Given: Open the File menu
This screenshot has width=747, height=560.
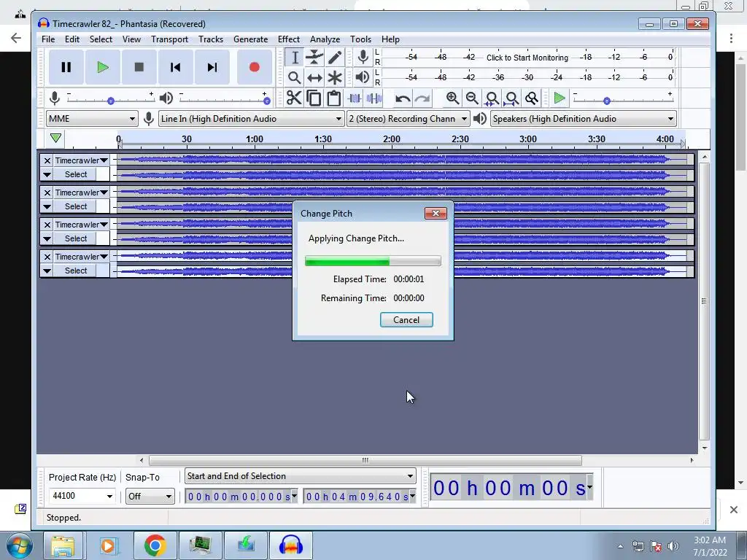Looking at the screenshot, I should pyautogui.click(x=48, y=39).
